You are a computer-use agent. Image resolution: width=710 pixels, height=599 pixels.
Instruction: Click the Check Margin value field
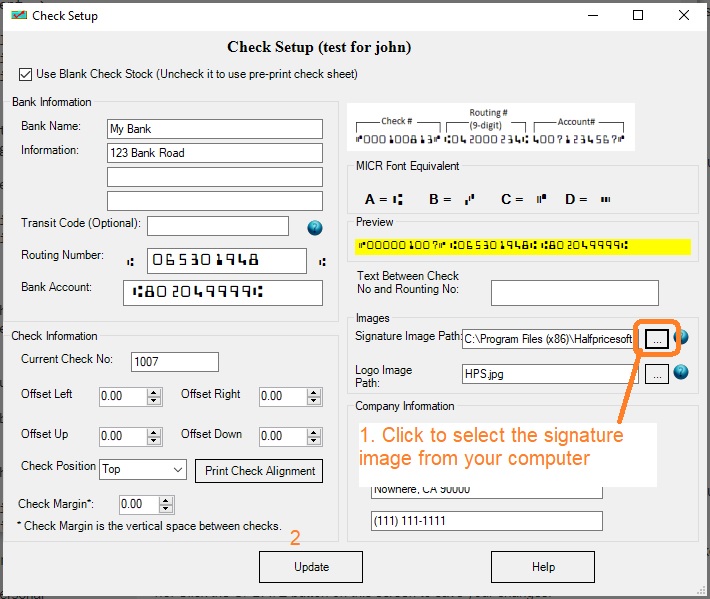139,504
